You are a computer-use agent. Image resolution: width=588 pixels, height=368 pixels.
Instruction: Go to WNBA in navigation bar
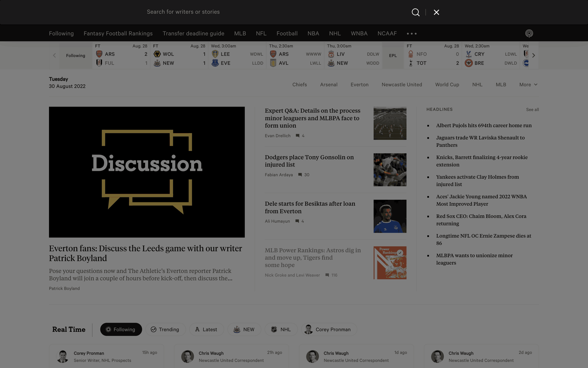click(359, 33)
